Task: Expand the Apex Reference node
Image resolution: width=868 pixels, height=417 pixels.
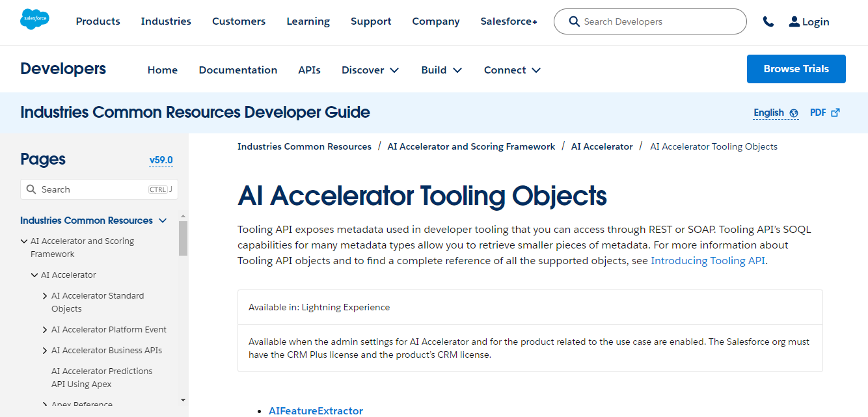Action: click(x=45, y=405)
